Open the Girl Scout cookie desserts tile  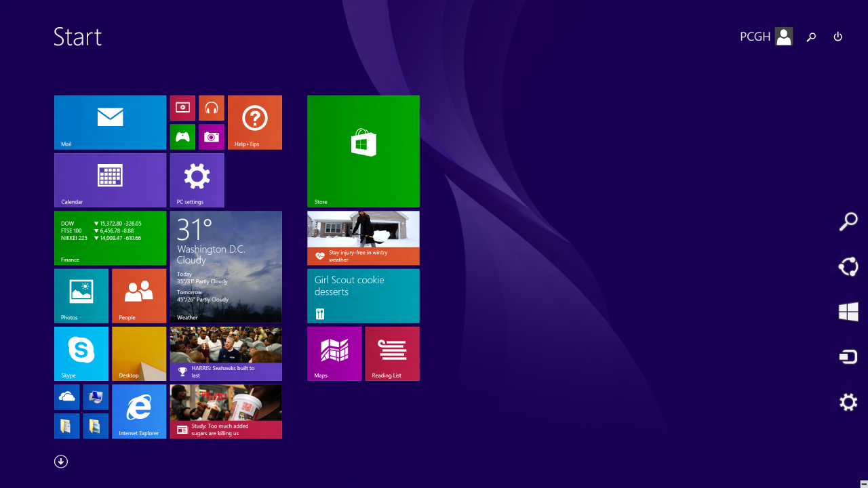click(x=363, y=296)
